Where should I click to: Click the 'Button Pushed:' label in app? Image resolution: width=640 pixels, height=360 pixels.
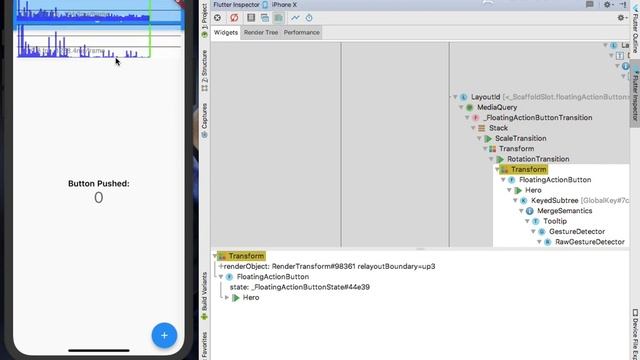(x=99, y=184)
